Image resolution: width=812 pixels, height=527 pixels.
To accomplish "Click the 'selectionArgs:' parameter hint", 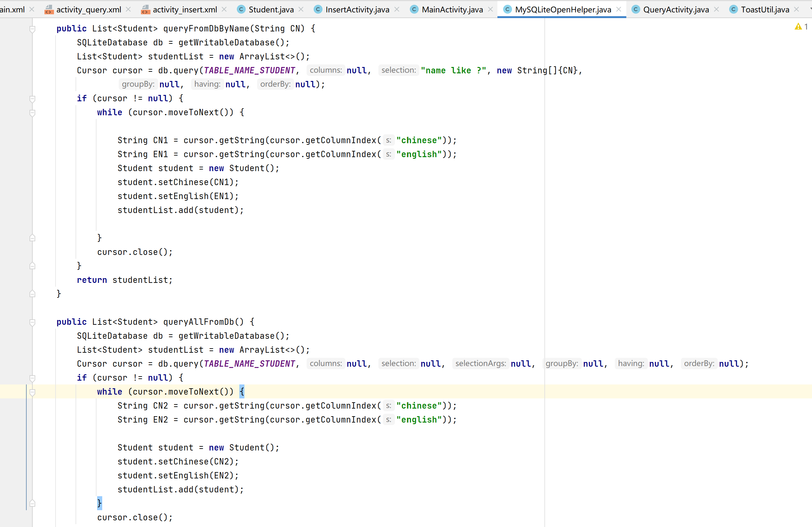I will tap(480, 364).
